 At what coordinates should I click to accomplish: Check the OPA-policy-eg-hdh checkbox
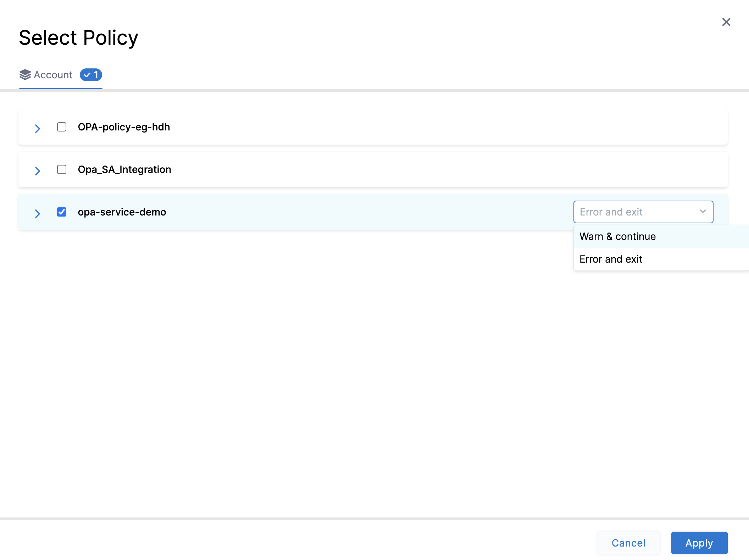[62, 127]
